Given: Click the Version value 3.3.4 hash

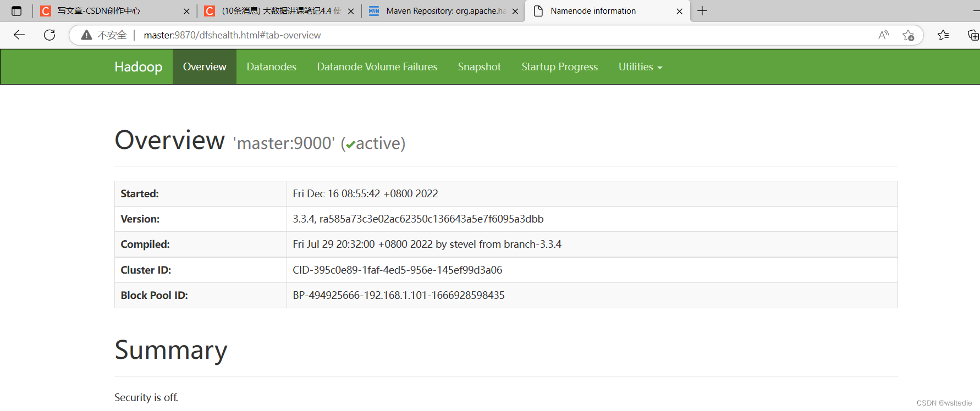Looking at the screenshot, I should click(419, 219).
